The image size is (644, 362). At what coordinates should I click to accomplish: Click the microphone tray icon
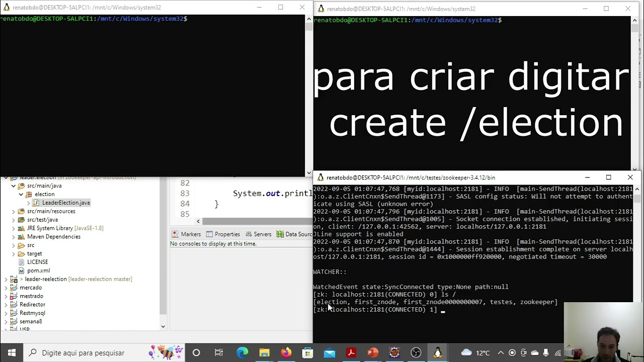tap(546, 353)
